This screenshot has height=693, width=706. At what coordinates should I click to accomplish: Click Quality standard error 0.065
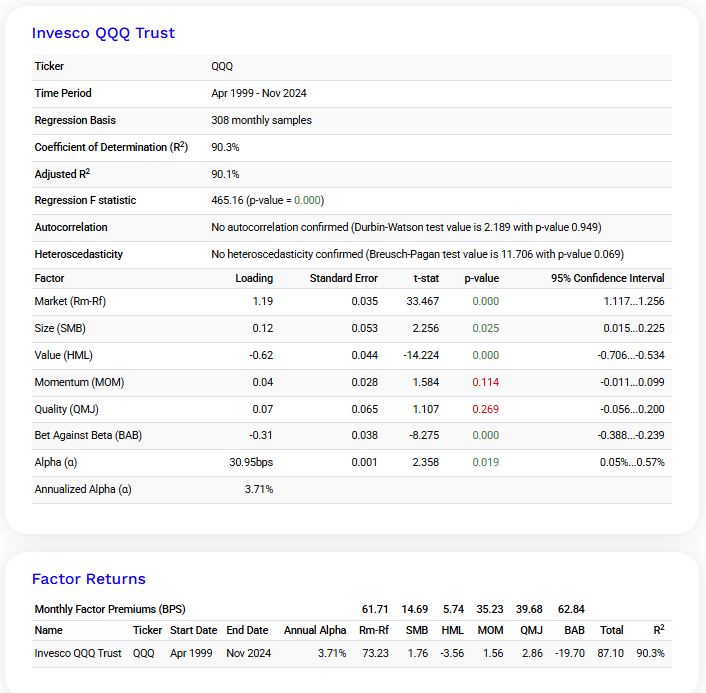point(365,409)
